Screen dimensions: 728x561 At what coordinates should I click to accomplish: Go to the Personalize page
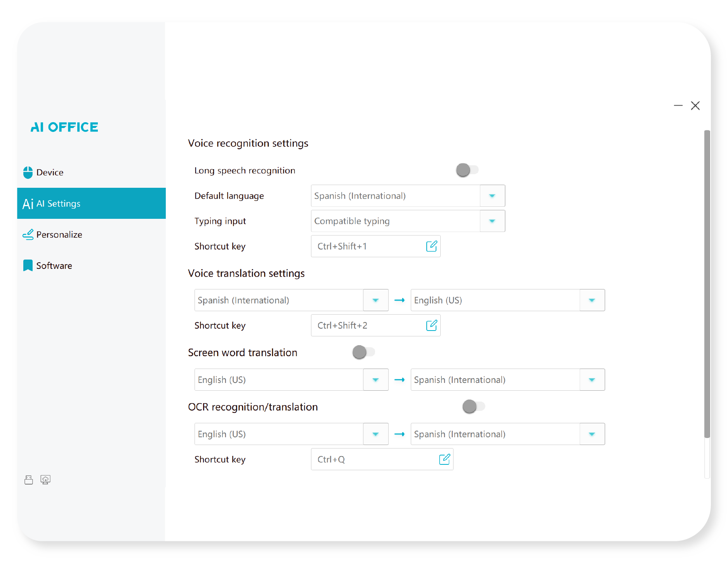tap(59, 235)
